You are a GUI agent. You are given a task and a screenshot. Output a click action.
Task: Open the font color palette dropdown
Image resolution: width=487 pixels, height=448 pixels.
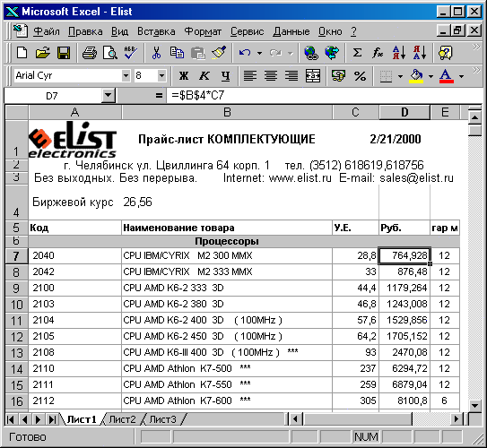pos(462,75)
